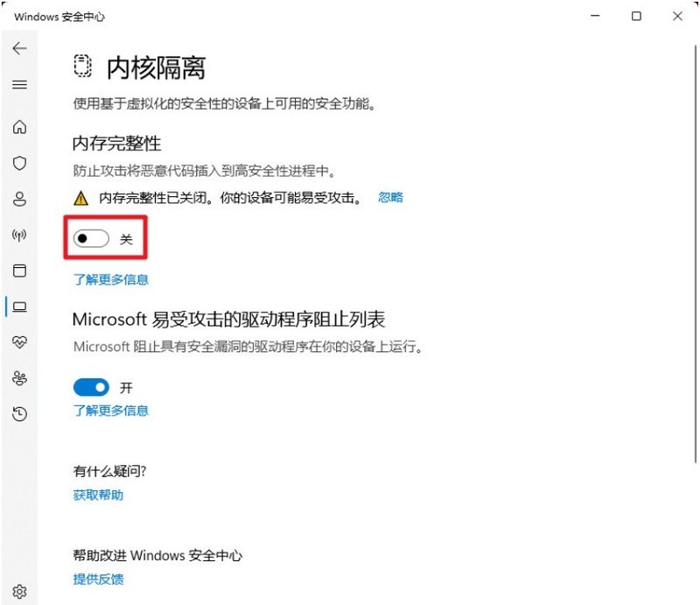Open Virus & threat protection shield icon

coord(19,163)
